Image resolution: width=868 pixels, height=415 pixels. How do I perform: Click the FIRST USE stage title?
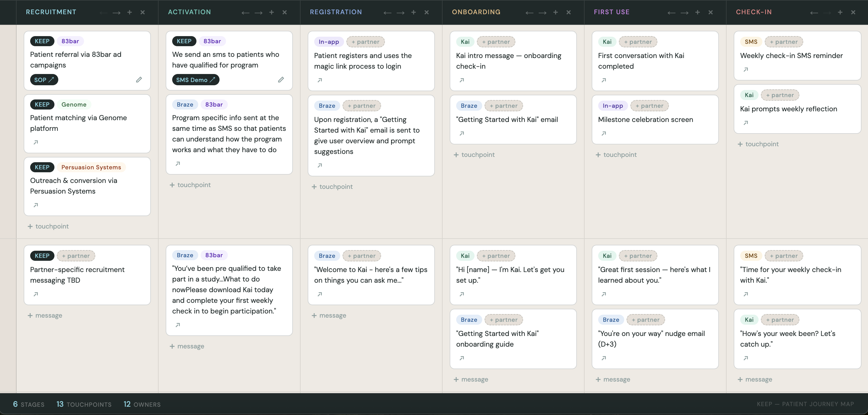(612, 12)
